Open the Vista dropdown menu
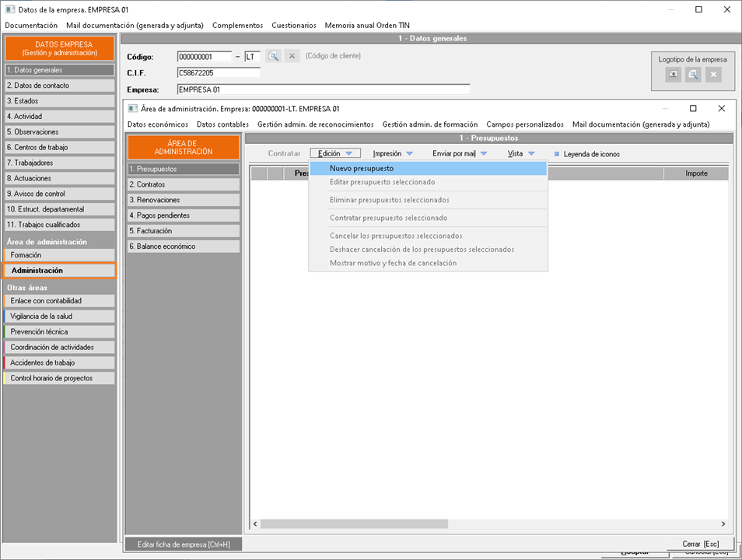Image resolution: width=742 pixels, height=560 pixels. [521, 154]
